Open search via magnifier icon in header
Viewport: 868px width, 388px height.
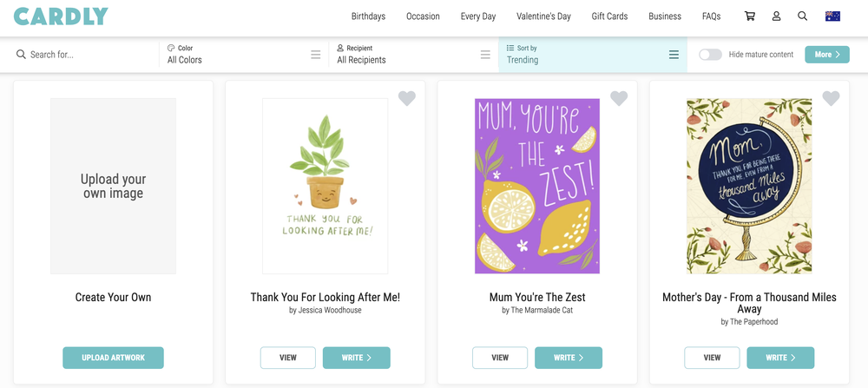(803, 16)
